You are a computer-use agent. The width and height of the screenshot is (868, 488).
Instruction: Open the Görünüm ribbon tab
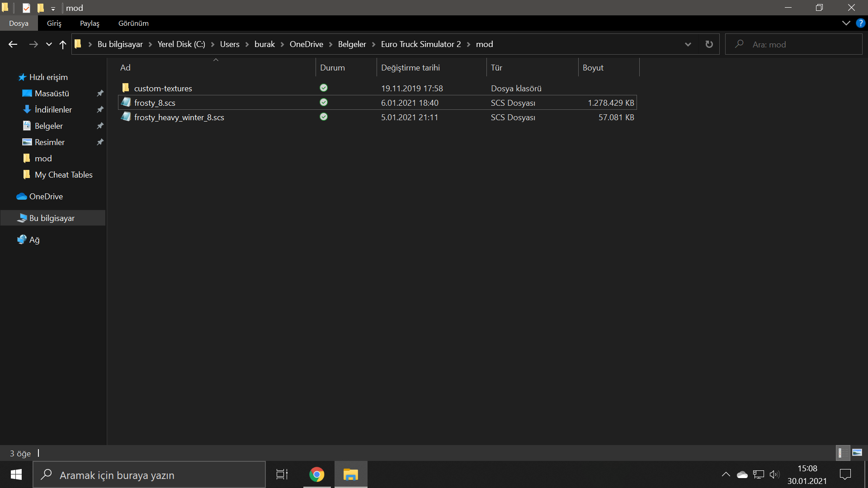[133, 23]
